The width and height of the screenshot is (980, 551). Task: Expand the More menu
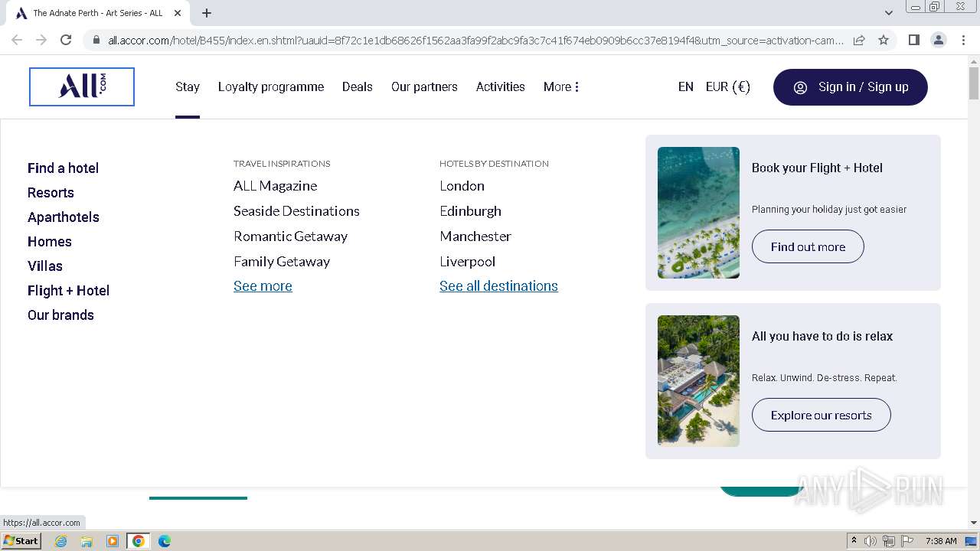click(561, 86)
